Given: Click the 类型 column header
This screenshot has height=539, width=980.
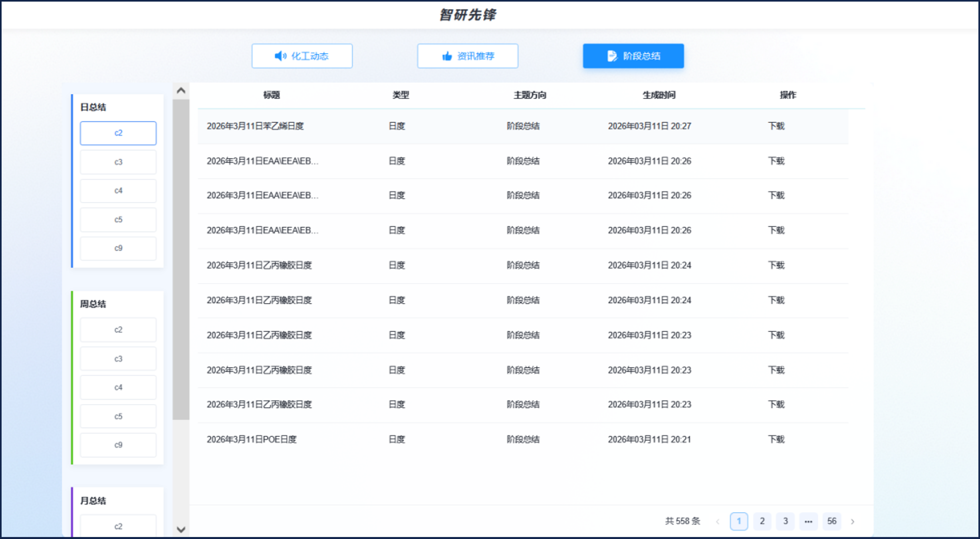Looking at the screenshot, I should tap(401, 95).
